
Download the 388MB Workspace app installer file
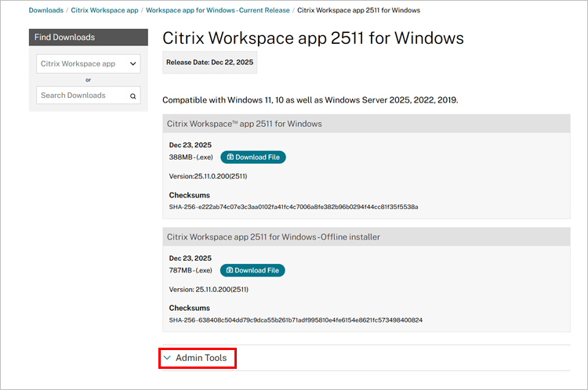coord(253,157)
